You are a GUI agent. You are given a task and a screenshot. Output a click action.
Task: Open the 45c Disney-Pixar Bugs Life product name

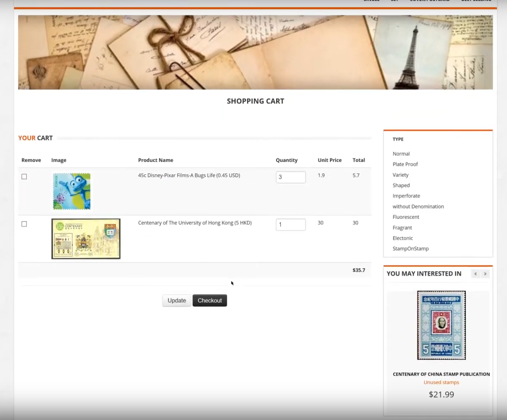pos(189,175)
